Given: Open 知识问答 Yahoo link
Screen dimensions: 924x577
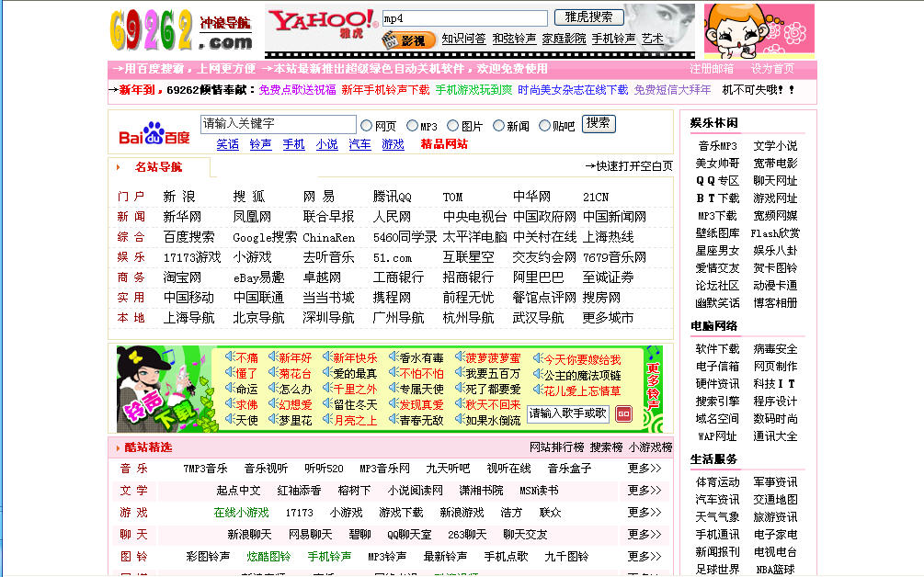Looking at the screenshot, I should [463, 39].
